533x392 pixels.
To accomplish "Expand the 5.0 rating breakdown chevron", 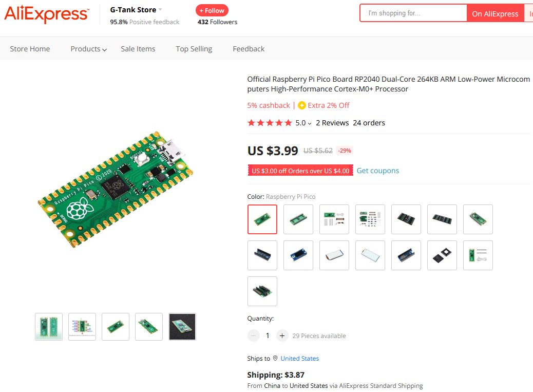I will coord(310,123).
